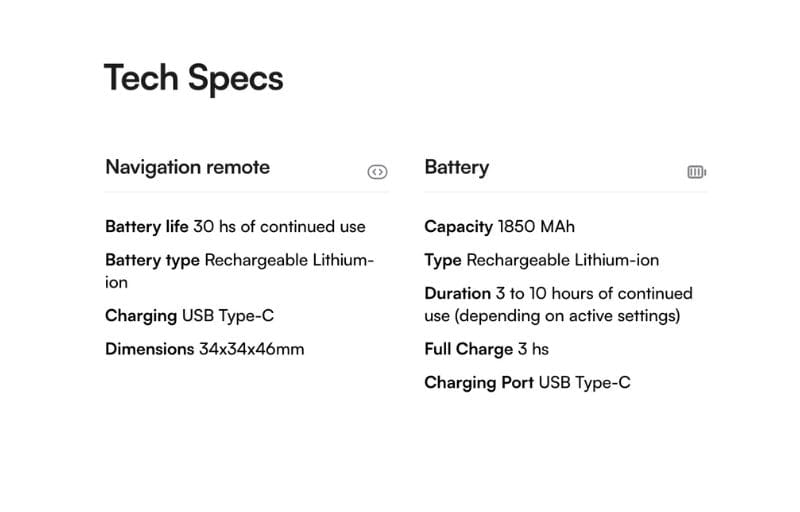Click the Battery type label
The height and width of the screenshot is (512, 800).
coord(152,260)
